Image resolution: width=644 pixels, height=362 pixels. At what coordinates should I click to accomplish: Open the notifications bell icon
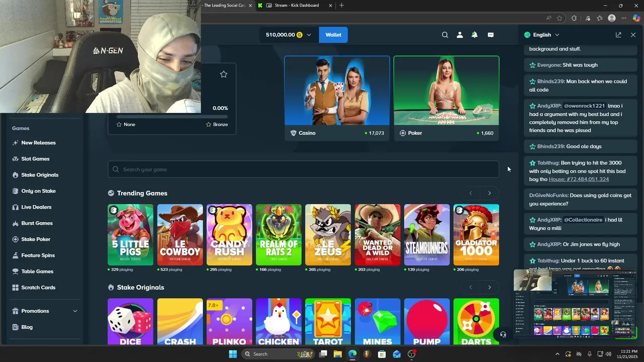click(x=474, y=35)
